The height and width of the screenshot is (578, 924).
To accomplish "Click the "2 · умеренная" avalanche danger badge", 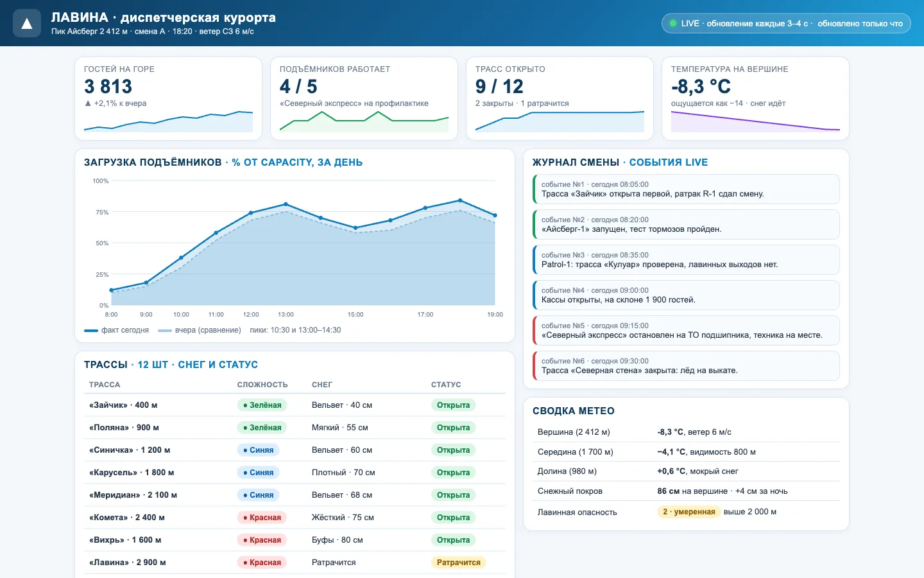I will click(689, 512).
